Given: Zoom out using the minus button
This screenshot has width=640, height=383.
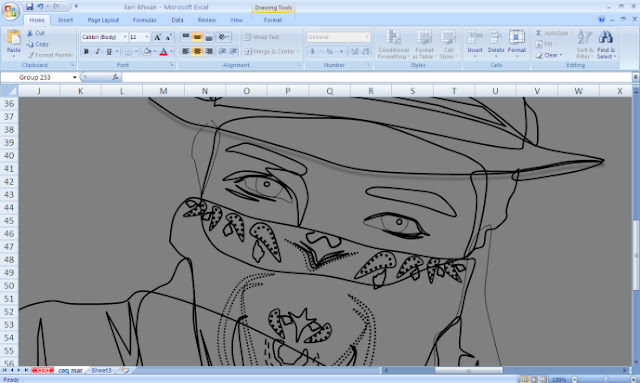Looking at the screenshot, I should pos(575,379).
